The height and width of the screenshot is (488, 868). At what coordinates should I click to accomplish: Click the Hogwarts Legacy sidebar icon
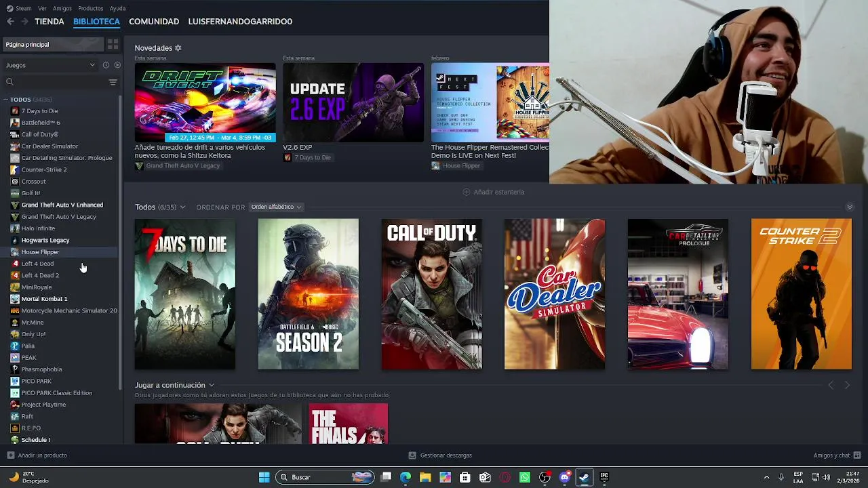(15, 240)
